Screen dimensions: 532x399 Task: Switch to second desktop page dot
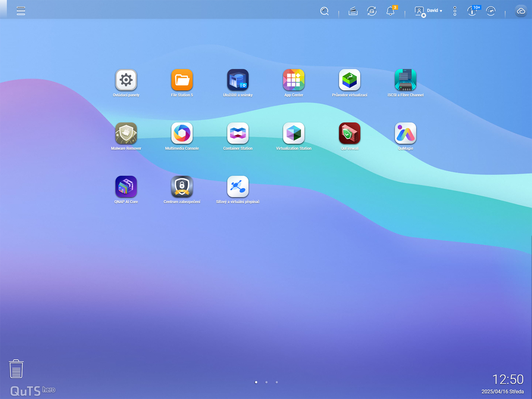[x=266, y=382]
